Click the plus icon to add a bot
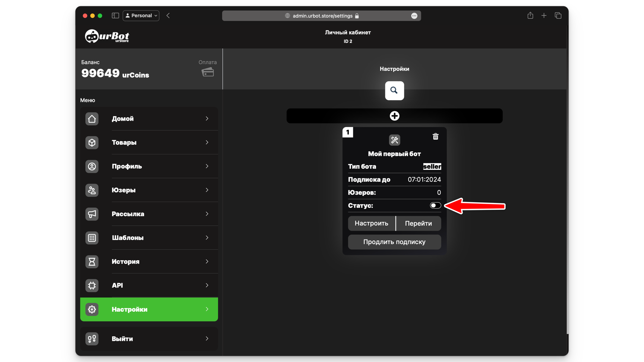The image size is (644, 362). [x=394, y=116]
